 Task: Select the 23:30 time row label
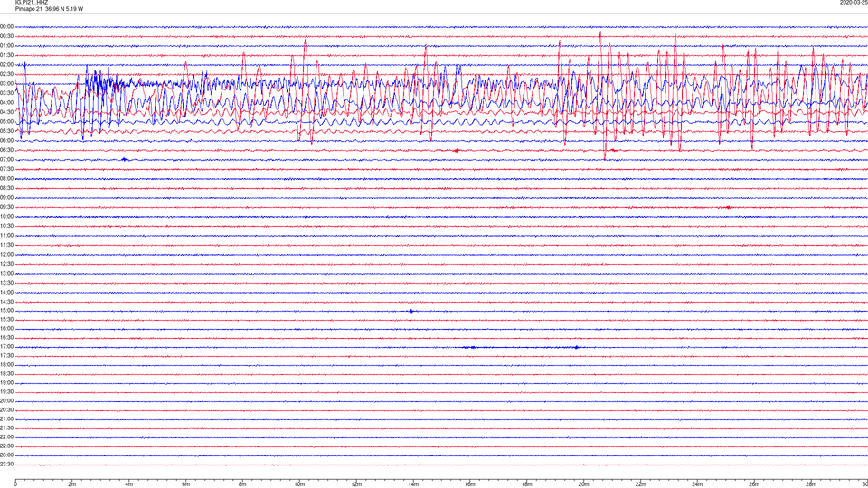point(6,465)
